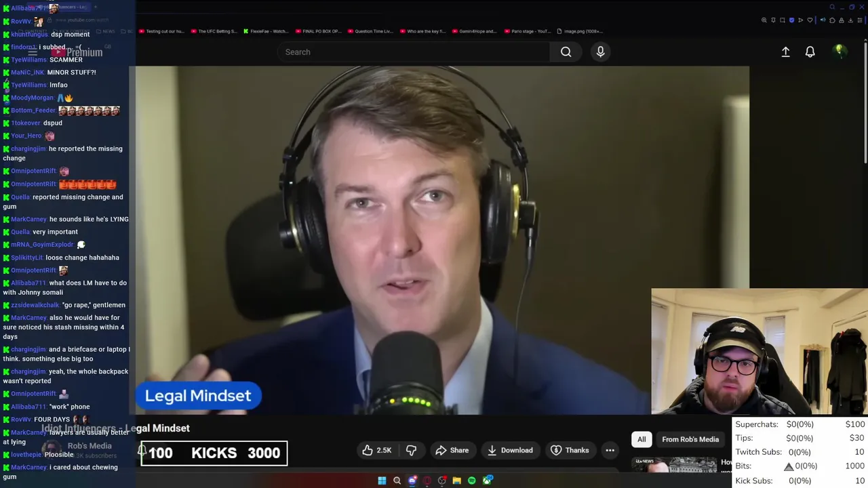Image resolution: width=868 pixels, height=488 pixels.
Task: Click chat username 'mRNA_GoyimExplodr'
Action: coord(42,245)
